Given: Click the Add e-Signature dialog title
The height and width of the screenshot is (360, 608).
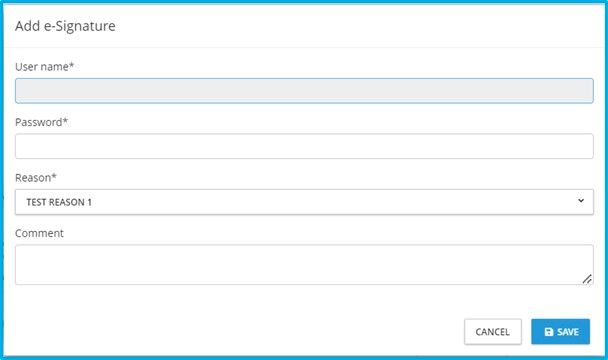Looking at the screenshot, I should point(65,26).
